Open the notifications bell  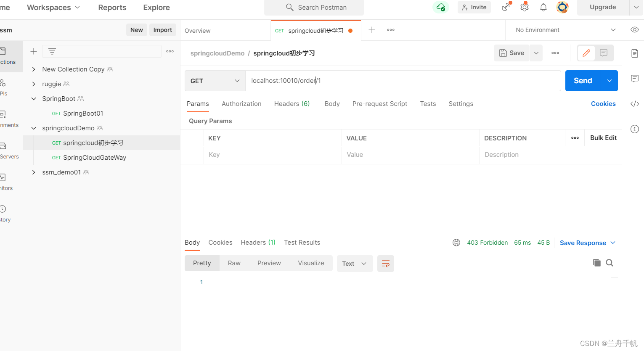(x=543, y=7)
